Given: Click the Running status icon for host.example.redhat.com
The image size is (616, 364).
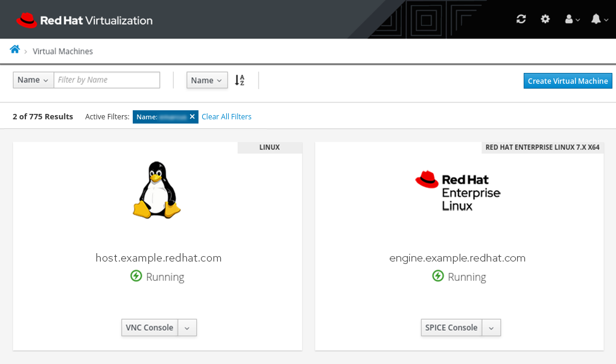Looking at the screenshot, I should click(136, 276).
